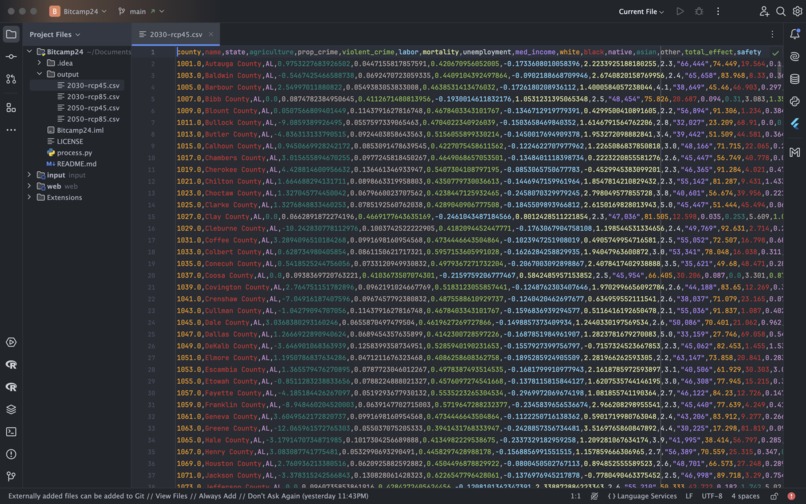Collapse the output folder

[40, 74]
